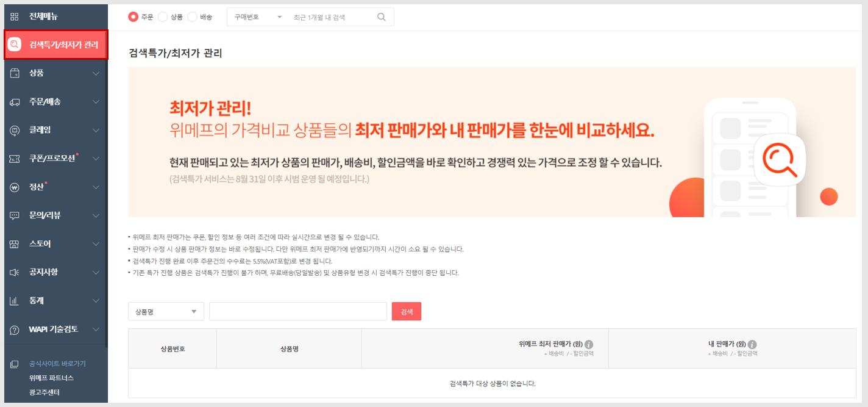
Task: Click info icon next to 내 판매가
Action: pyautogui.click(x=752, y=344)
